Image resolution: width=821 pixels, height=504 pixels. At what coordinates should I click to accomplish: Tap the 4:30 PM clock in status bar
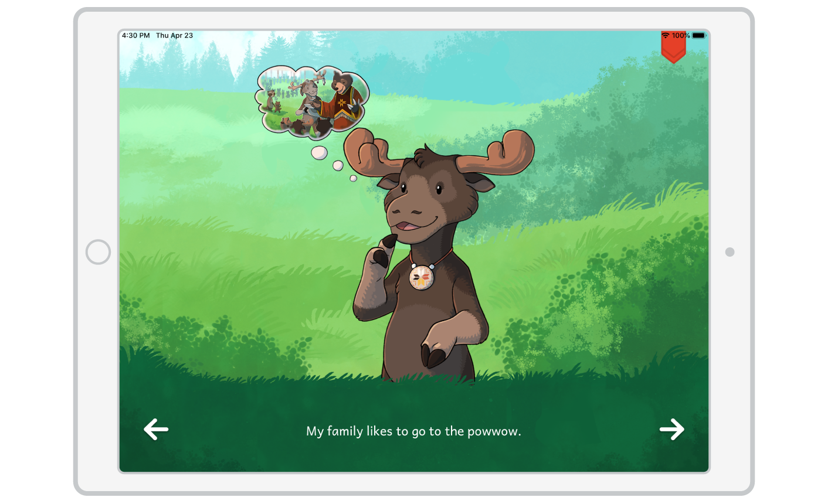[x=136, y=36]
